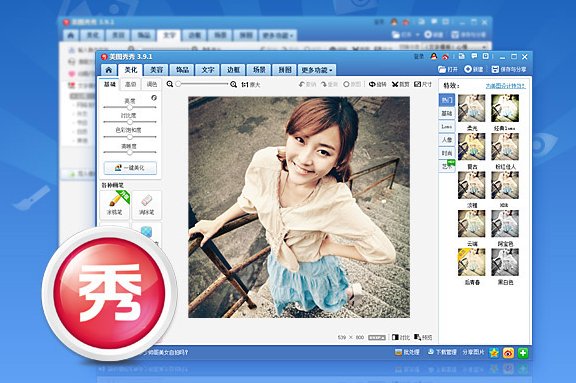576x383 pixels.
Task: Go to the home tab with house icon
Action: pos(108,70)
